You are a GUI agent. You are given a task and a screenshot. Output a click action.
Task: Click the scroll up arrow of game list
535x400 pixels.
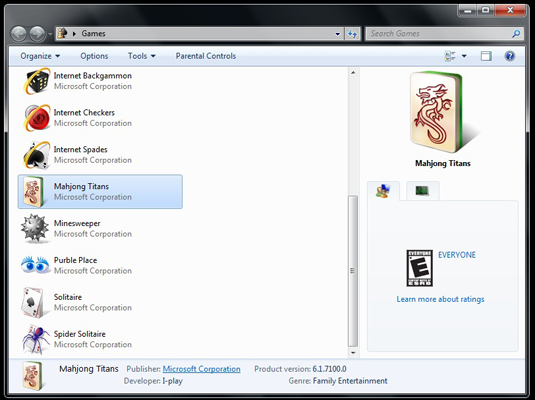[x=353, y=72]
